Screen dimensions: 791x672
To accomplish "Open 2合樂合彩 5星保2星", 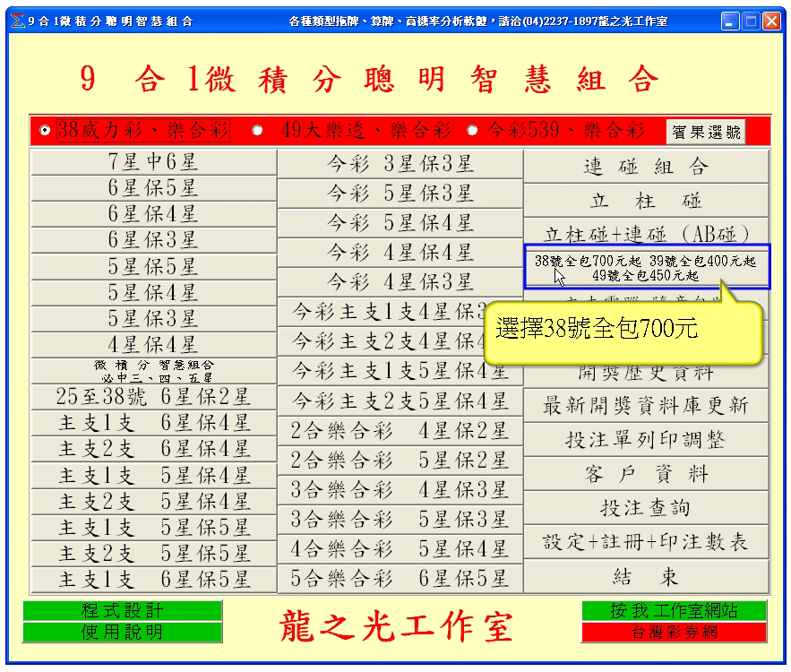I will (400, 461).
